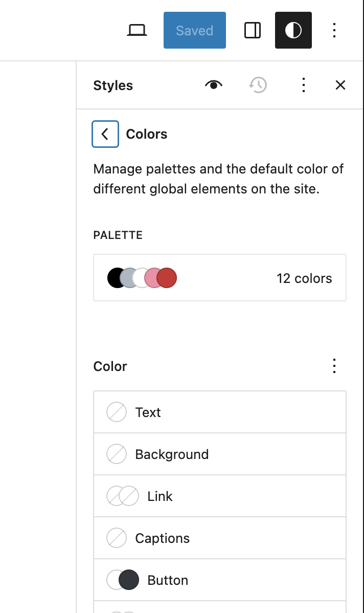Navigate back from the Colors screen

105,134
